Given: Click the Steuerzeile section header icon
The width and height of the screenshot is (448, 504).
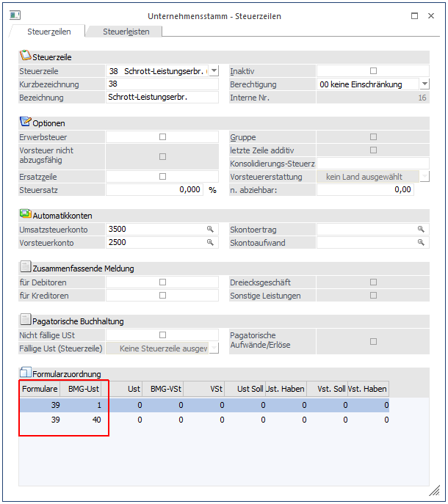Looking at the screenshot, I should click(26, 56).
